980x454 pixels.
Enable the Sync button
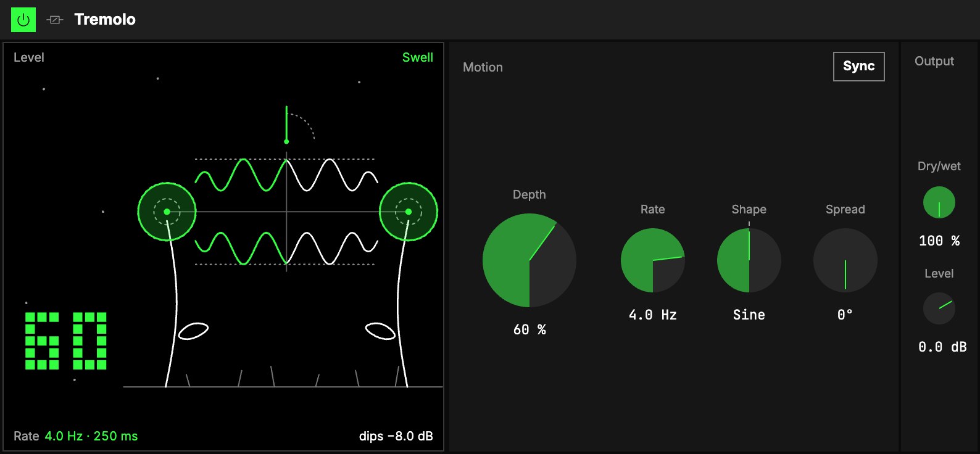[x=858, y=67]
